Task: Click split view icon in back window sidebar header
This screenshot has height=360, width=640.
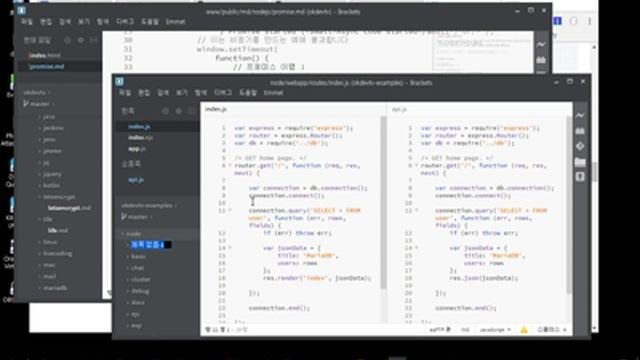Action: [93, 40]
